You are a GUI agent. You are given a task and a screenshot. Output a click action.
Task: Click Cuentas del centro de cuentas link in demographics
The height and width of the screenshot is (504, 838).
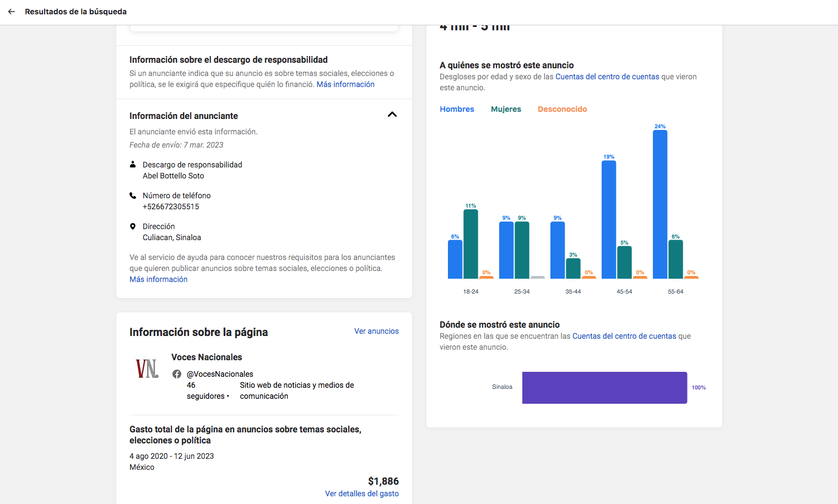point(607,77)
